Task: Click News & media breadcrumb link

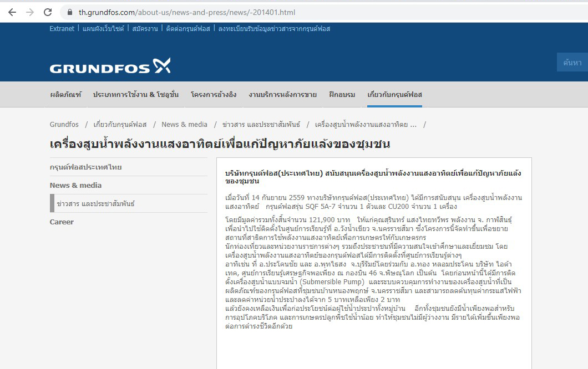Action: tap(184, 125)
